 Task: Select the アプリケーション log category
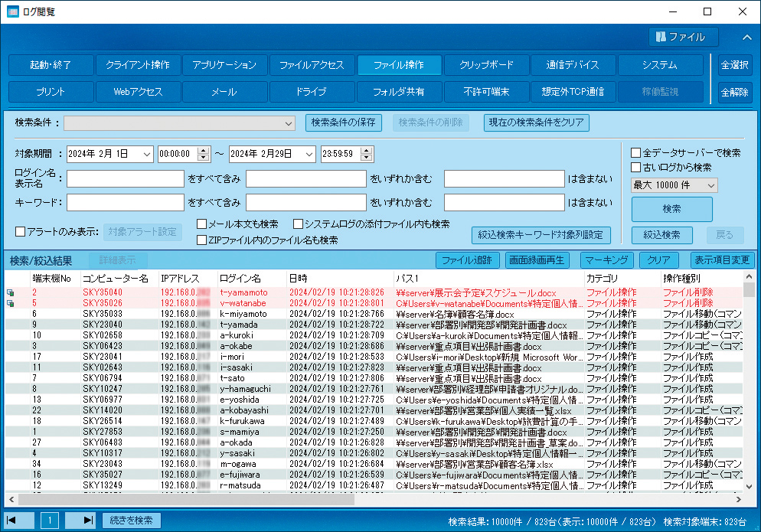tap(225, 65)
